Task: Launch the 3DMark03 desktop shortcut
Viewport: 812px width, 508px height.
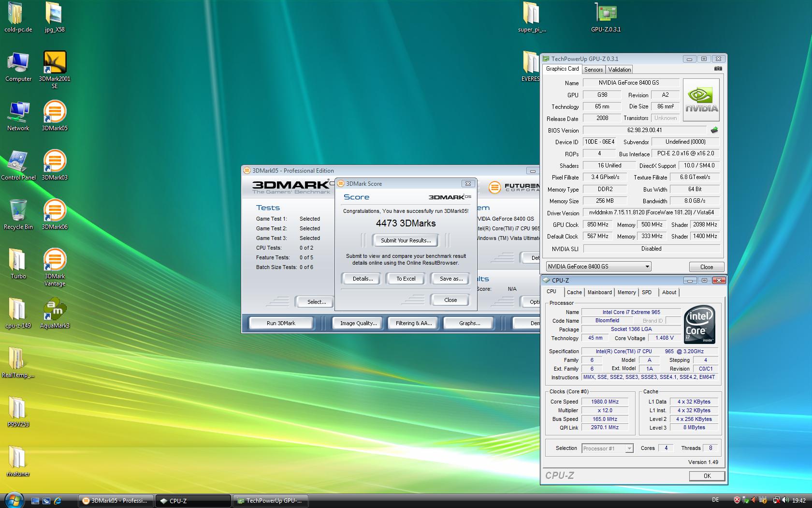Action: (x=55, y=165)
